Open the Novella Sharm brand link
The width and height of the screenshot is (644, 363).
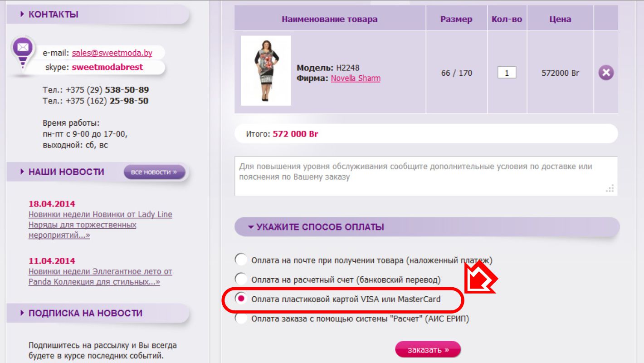pos(356,78)
